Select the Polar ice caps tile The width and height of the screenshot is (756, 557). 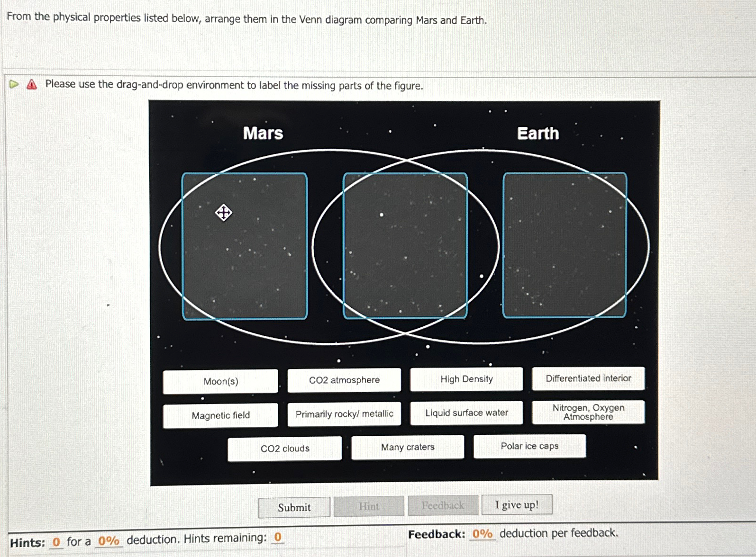(x=529, y=446)
